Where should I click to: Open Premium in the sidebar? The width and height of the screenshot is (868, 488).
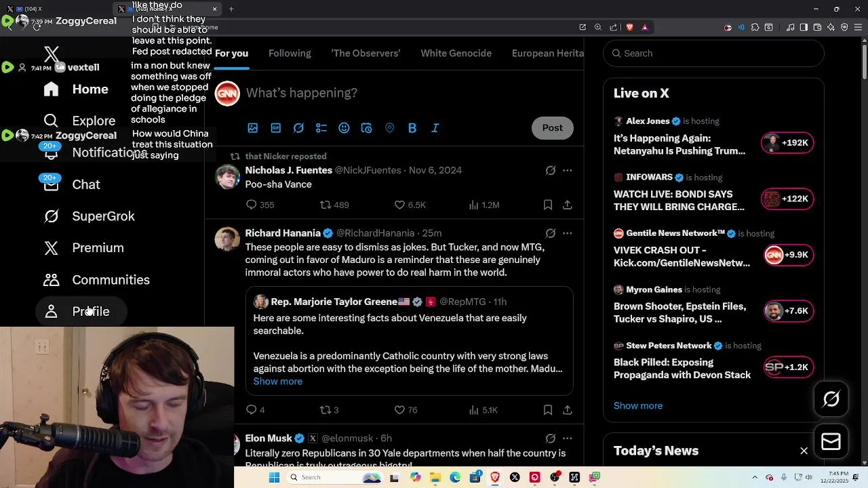(83, 248)
